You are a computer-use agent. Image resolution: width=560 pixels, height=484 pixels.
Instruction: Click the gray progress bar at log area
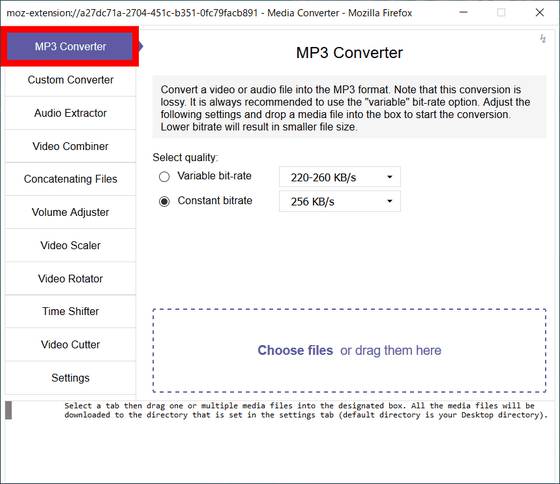point(9,410)
